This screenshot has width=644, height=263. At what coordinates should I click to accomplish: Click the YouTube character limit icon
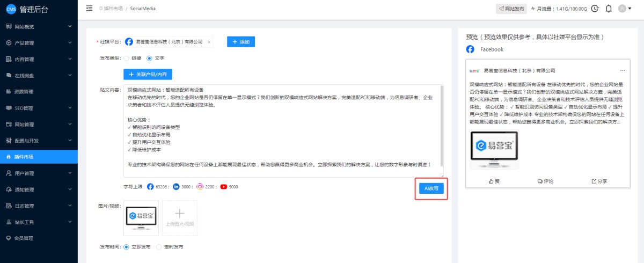click(224, 187)
